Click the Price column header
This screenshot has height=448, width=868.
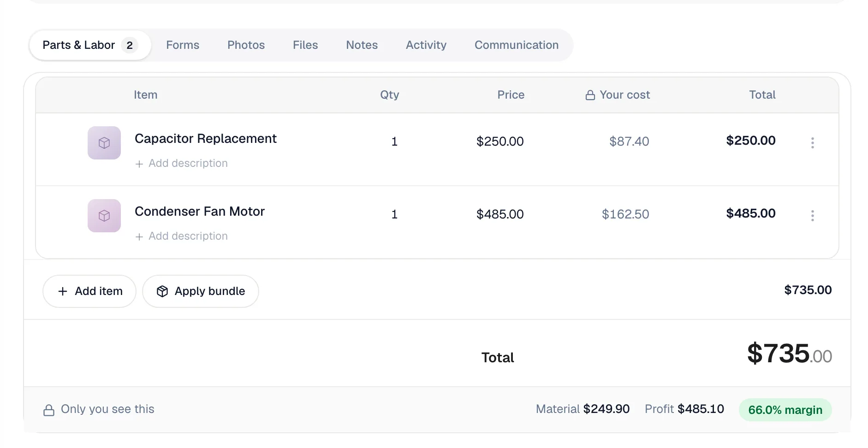pyautogui.click(x=511, y=94)
